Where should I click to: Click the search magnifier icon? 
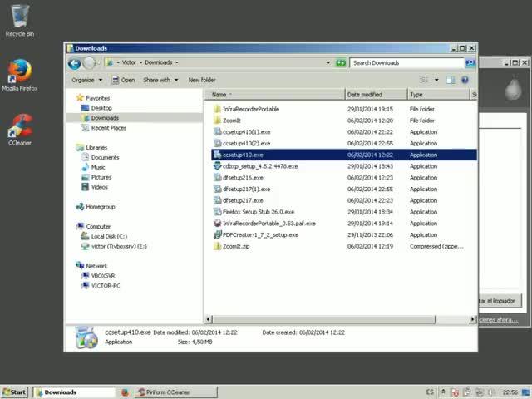click(470, 63)
